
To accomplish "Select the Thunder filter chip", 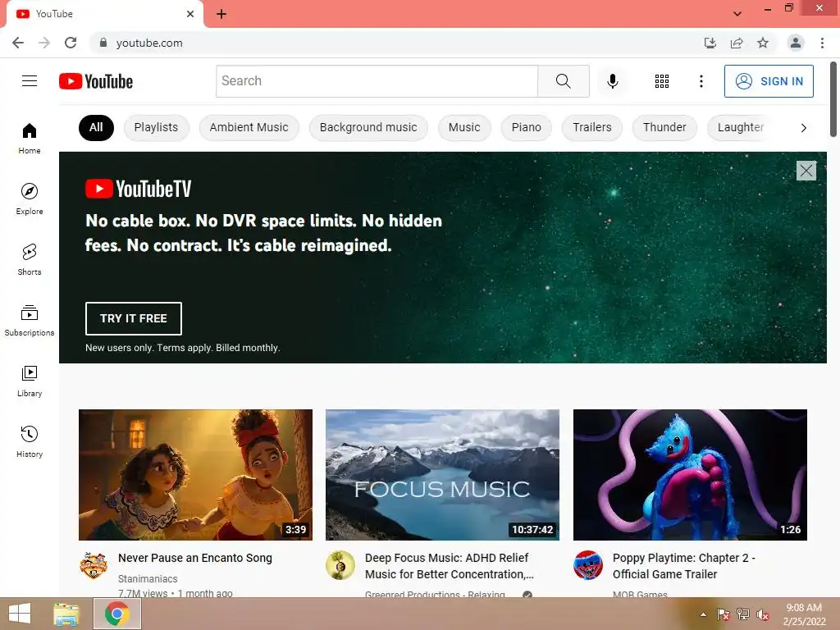I will (664, 127).
